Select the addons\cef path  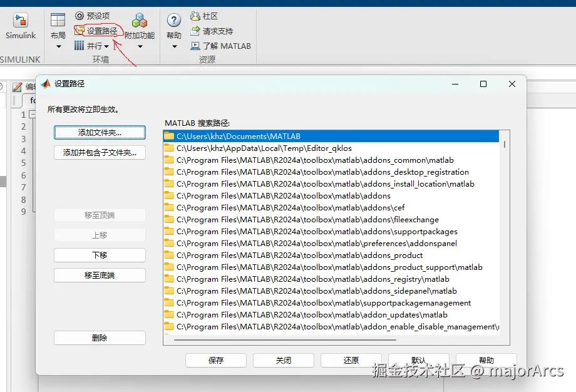pos(331,207)
